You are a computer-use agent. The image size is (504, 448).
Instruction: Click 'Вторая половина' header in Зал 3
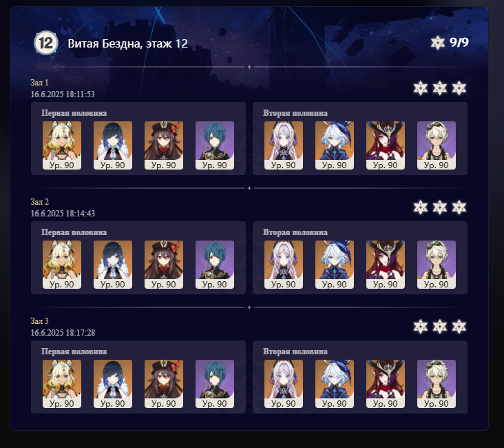295,352
